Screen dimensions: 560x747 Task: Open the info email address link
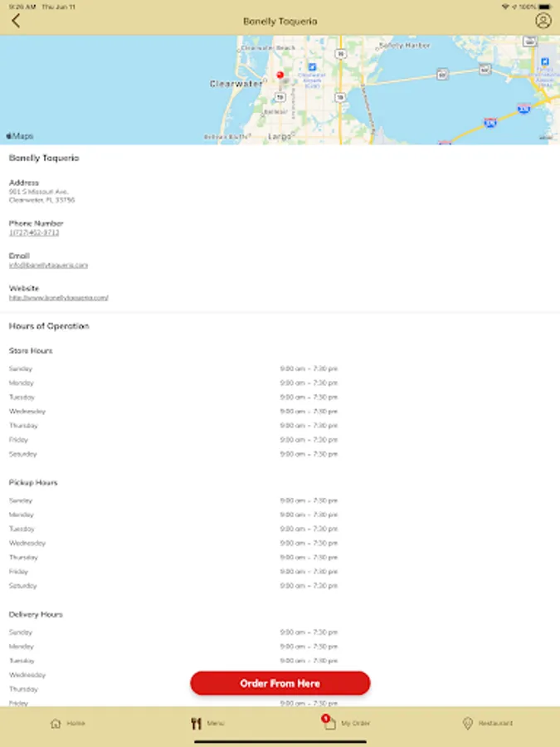(49, 265)
